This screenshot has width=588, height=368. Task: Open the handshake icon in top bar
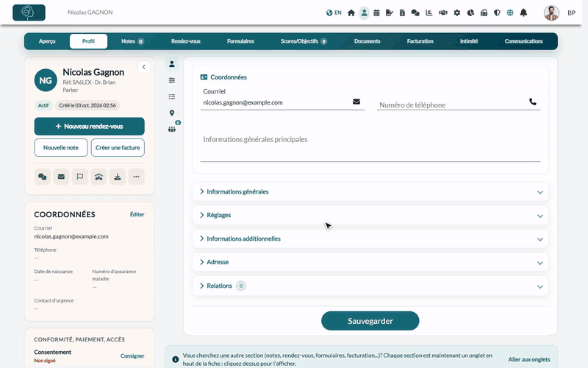point(443,13)
